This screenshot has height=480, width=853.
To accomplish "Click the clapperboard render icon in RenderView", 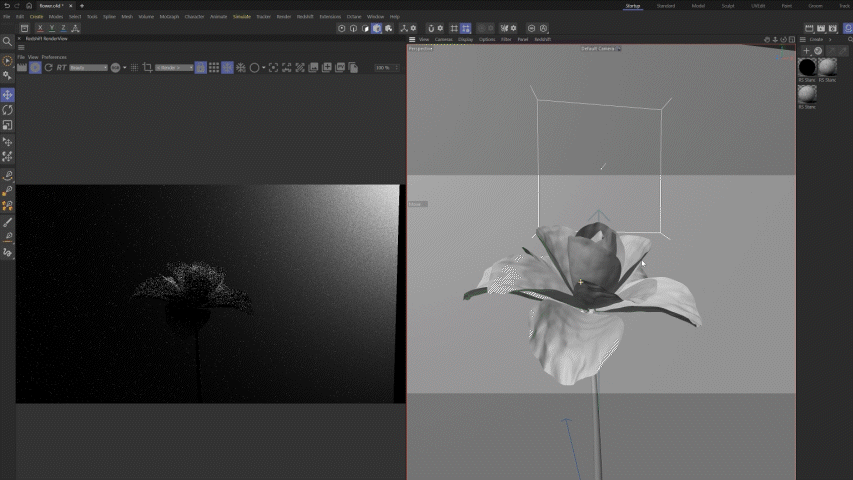I will 22,67.
